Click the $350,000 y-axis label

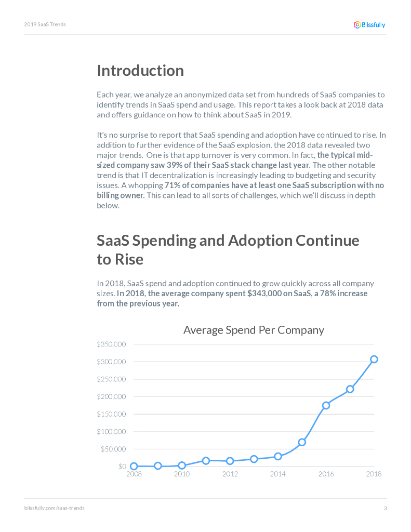111,344
